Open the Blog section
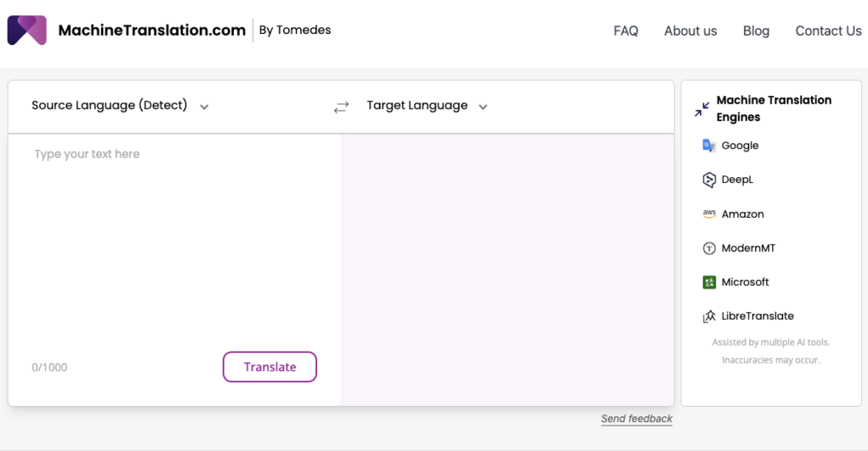 coord(756,31)
